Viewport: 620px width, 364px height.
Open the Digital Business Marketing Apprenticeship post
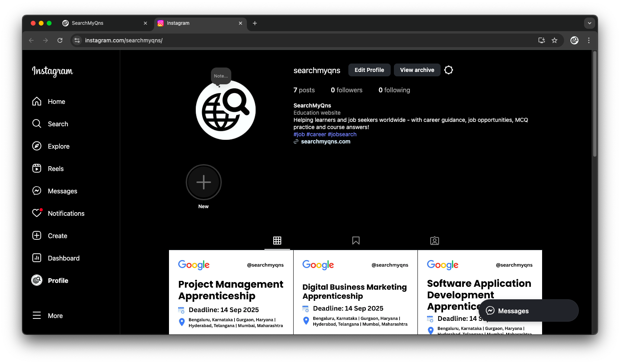tap(356, 292)
